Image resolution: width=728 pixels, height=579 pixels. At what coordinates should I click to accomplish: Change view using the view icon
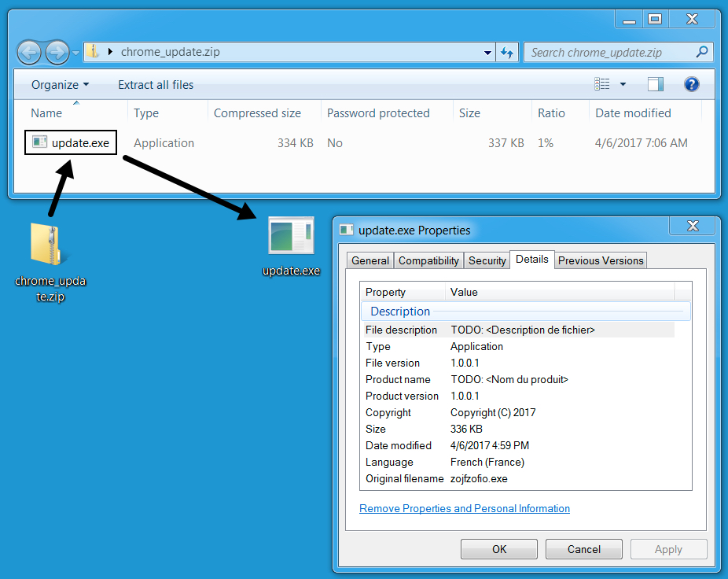(602, 84)
